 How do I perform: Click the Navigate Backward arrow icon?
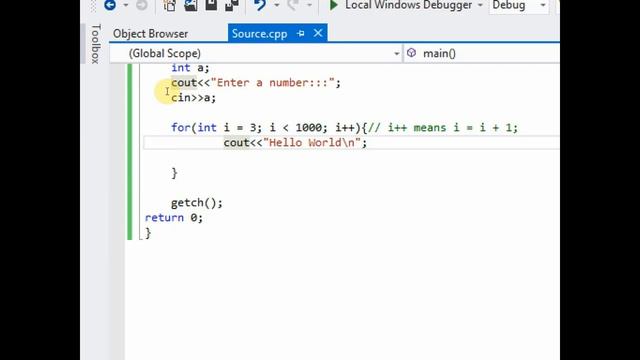click(x=110, y=5)
